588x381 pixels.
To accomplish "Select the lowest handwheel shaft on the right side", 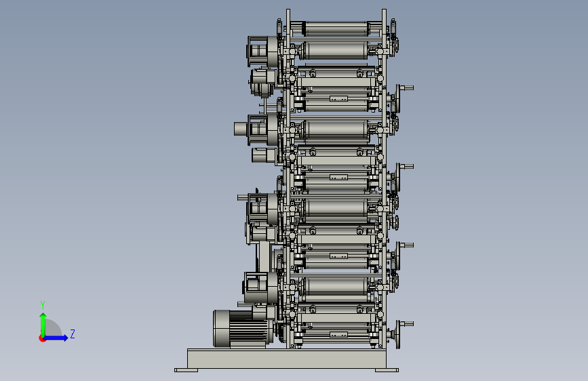I will (x=407, y=323).
